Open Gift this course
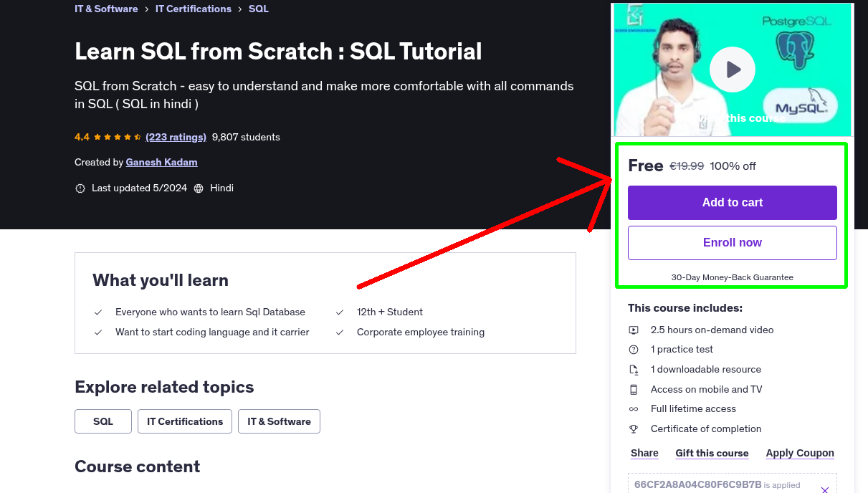The height and width of the screenshot is (493, 868). (712, 453)
